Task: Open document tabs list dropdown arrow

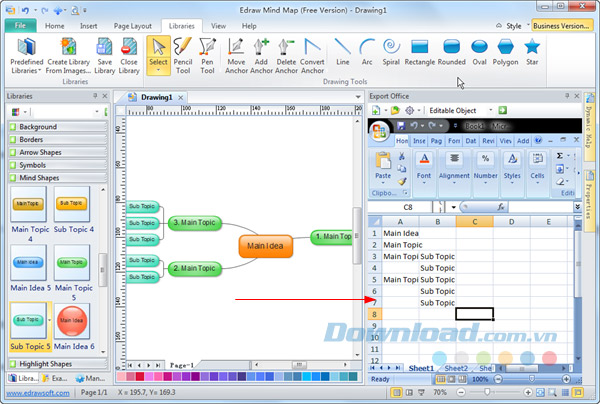Action: tap(358, 97)
